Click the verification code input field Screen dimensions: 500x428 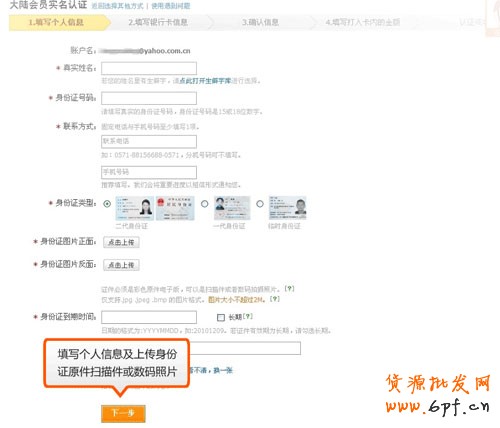pos(245,348)
